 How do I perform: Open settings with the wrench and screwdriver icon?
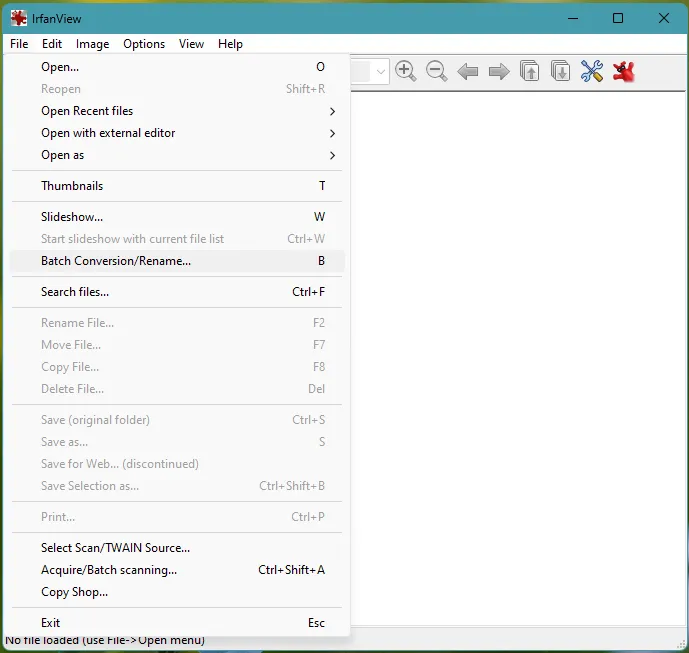click(x=591, y=71)
